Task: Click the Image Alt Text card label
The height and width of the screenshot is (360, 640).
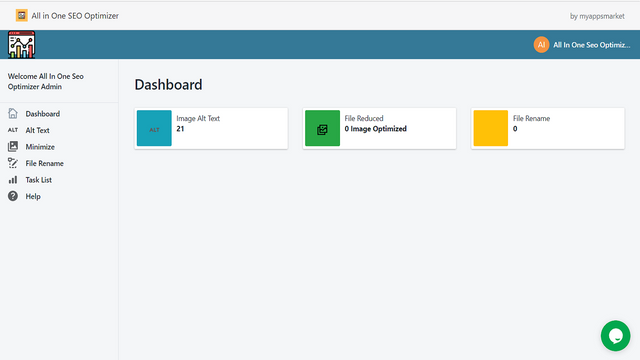Action: (198, 118)
